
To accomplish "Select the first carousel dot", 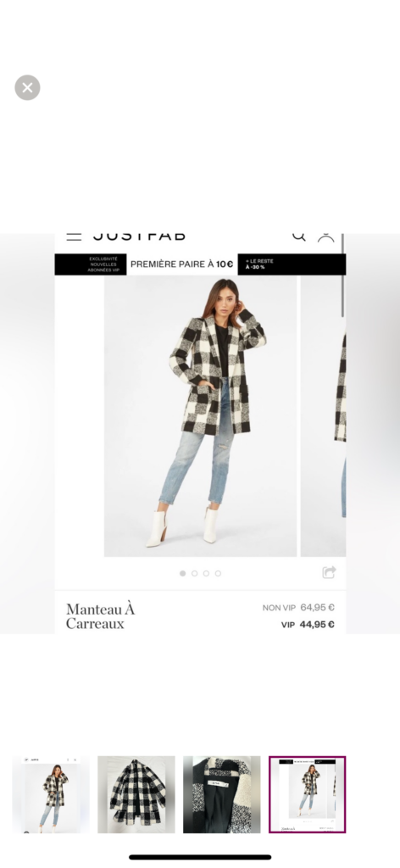I will coord(182,574).
